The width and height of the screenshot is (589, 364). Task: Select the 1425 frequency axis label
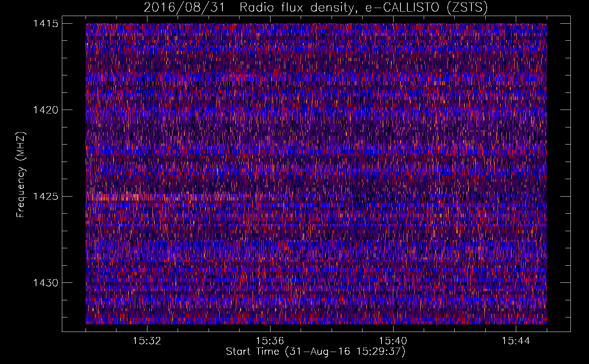(46, 197)
